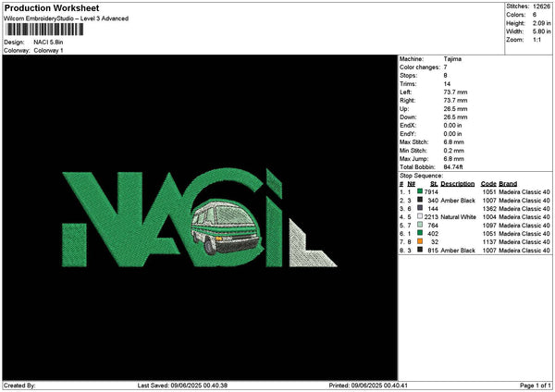Click the 'Colorway 1' value

tap(48, 50)
